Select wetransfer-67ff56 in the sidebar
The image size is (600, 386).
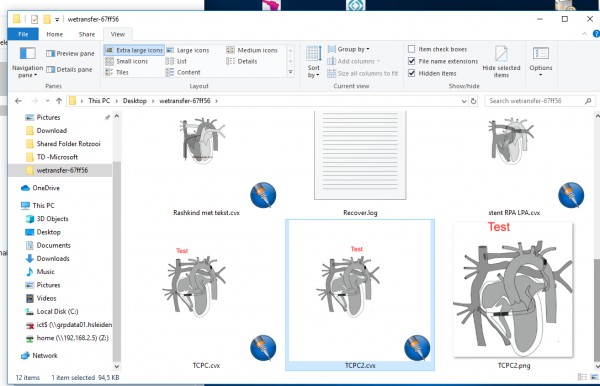pos(62,170)
